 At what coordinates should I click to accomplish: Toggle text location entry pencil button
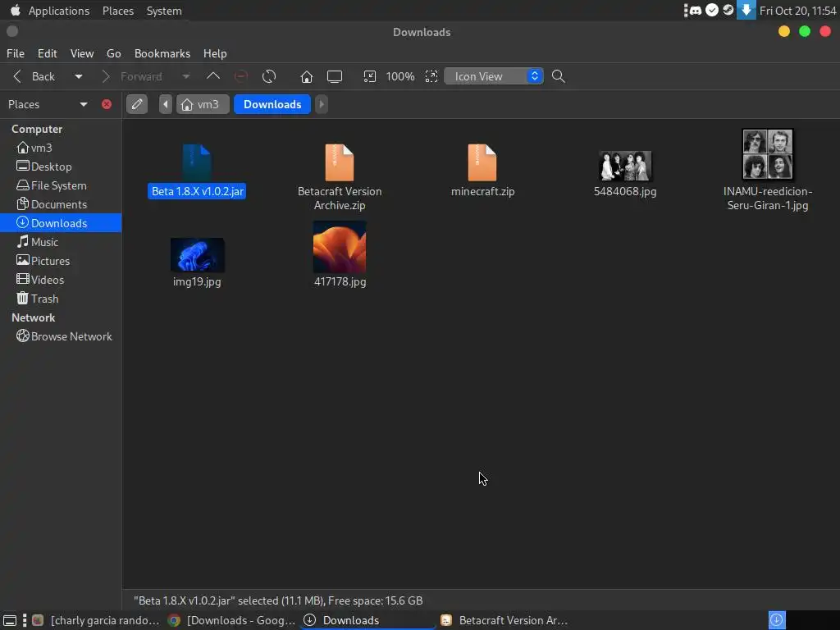click(x=137, y=104)
